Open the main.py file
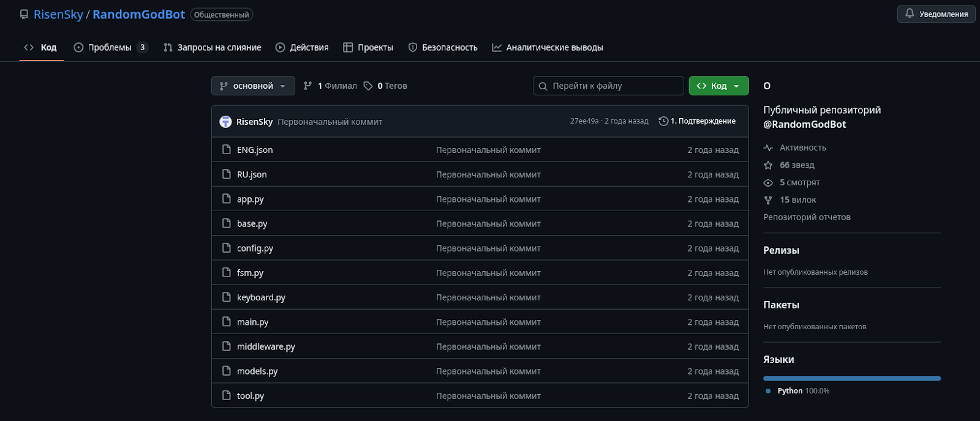 (x=252, y=322)
